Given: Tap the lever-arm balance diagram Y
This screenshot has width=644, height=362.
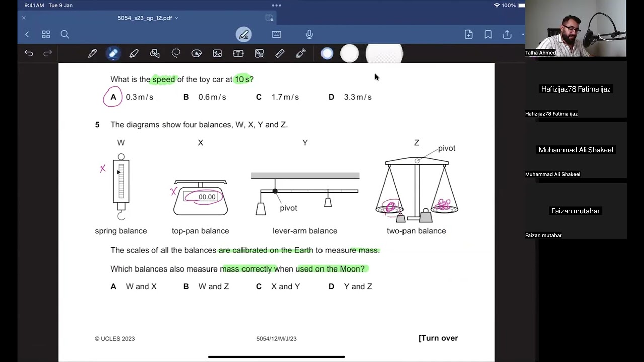Looking at the screenshot, I should [x=305, y=194].
